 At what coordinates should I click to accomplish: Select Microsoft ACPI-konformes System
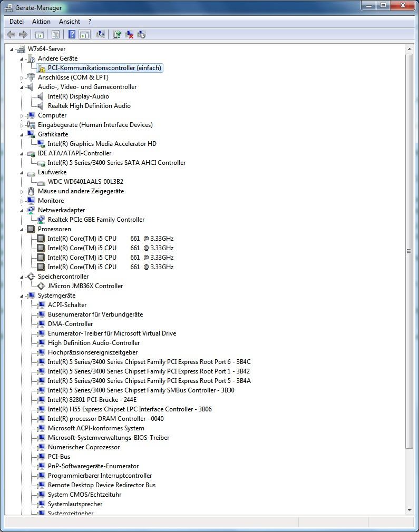(96, 429)
